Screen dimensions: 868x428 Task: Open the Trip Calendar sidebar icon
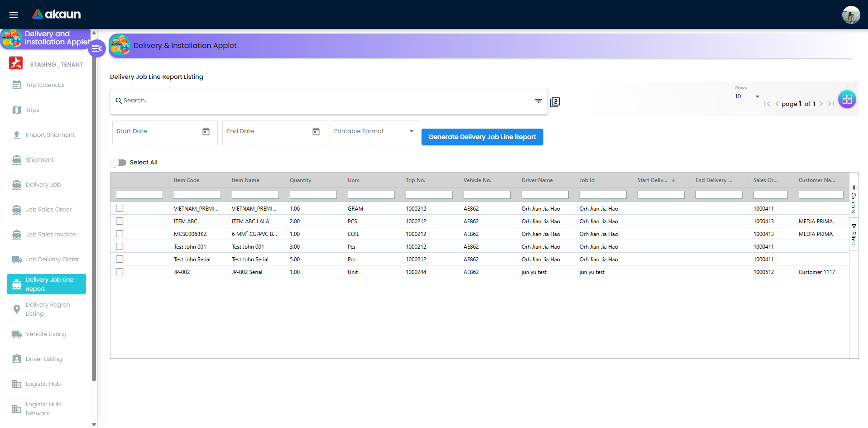click(17, 85)
